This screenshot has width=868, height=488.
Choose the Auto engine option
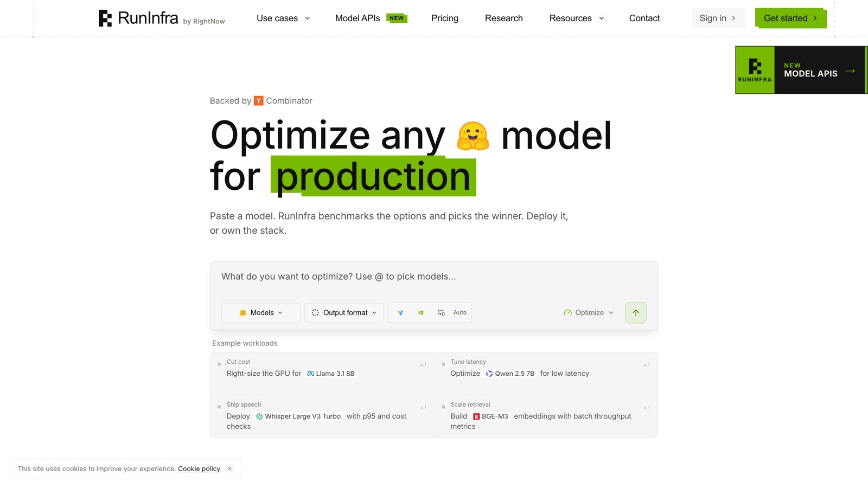[460, 312]
